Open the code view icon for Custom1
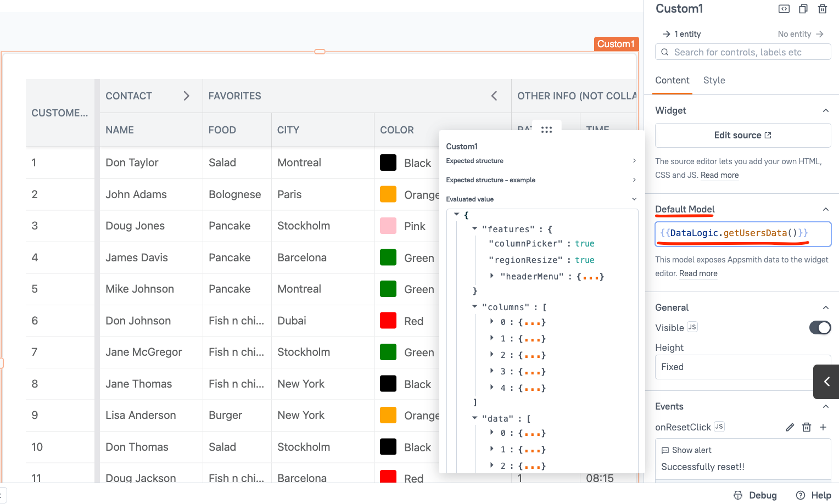839x504 pixels. (x=784, y=9)
